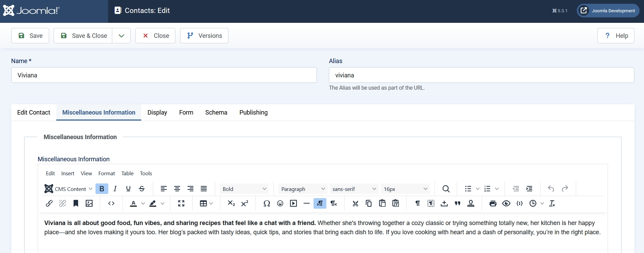This screenshot has height=253, width=644.
Task: Toggle show invisible characters (pilcrow)
Action: pos(418,203)
